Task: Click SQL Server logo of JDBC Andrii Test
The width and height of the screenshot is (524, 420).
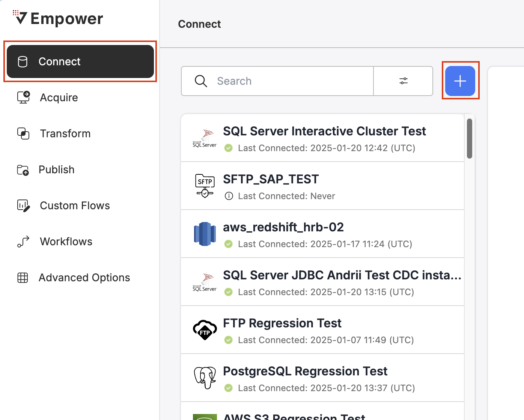Action: [205, 282]
